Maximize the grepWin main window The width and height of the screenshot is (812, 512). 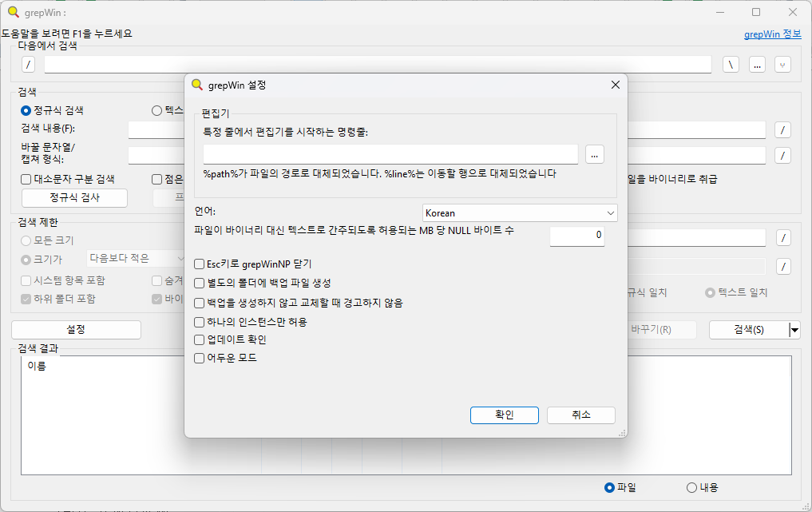756,12
